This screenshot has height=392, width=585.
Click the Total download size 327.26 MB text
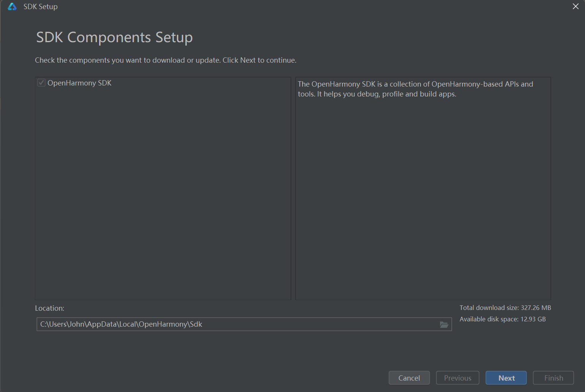pos(505,308)
